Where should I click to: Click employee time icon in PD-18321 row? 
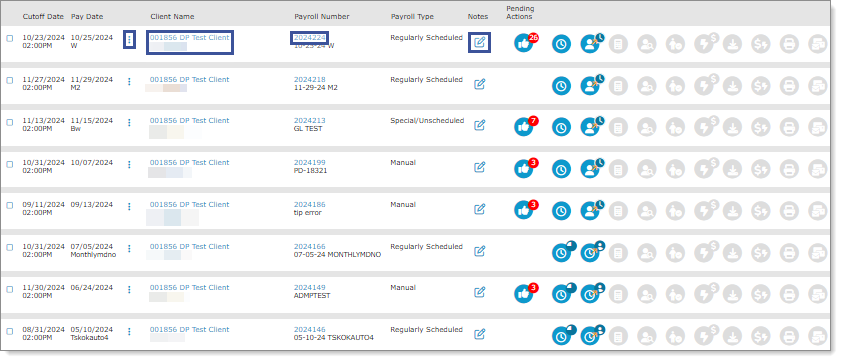[592, 168]
